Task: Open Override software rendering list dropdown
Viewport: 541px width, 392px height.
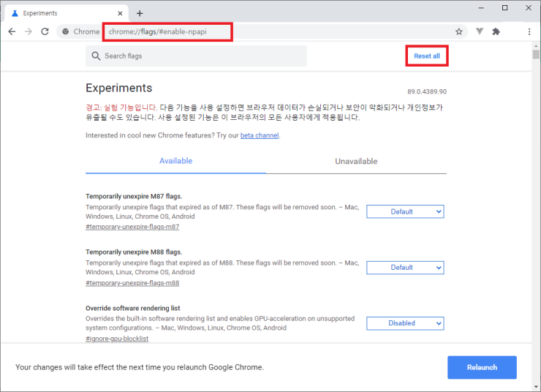Action: coord(405,323)
